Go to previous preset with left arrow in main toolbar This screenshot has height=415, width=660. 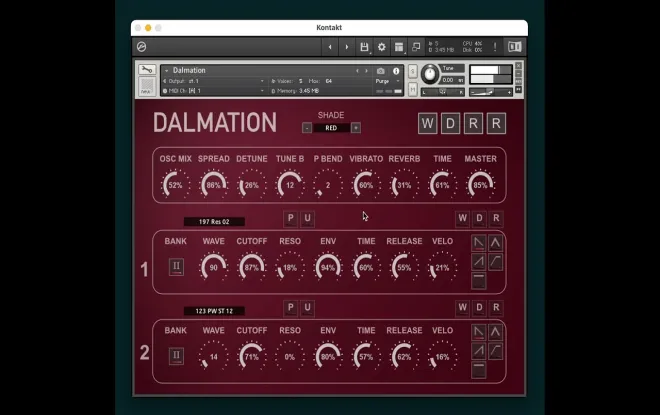point(330,47)
